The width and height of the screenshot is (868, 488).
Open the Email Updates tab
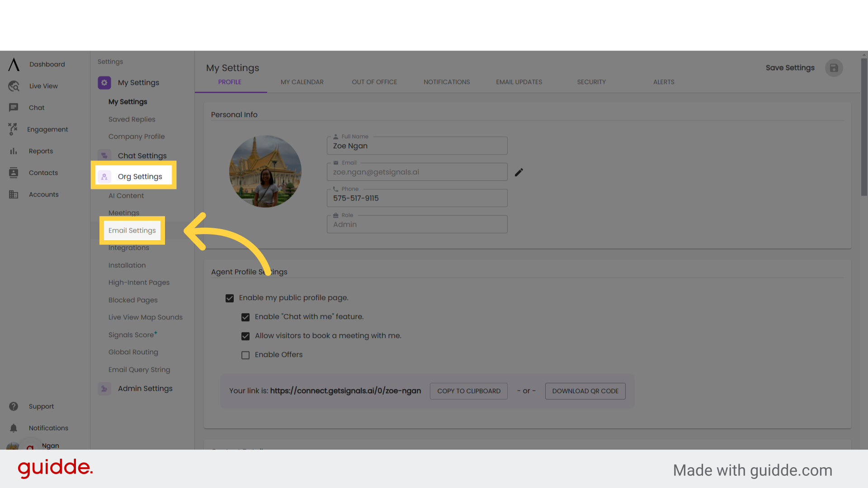pos(519,82)
